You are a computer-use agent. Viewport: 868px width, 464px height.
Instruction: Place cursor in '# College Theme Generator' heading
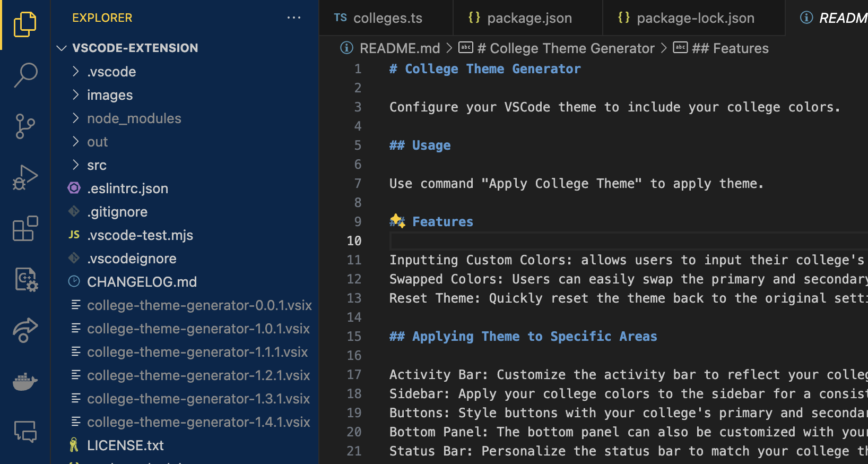[x=485, y=69]
